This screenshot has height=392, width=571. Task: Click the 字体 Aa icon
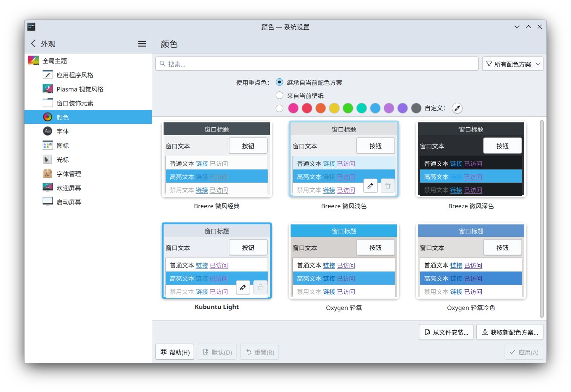tap(47, 131)
